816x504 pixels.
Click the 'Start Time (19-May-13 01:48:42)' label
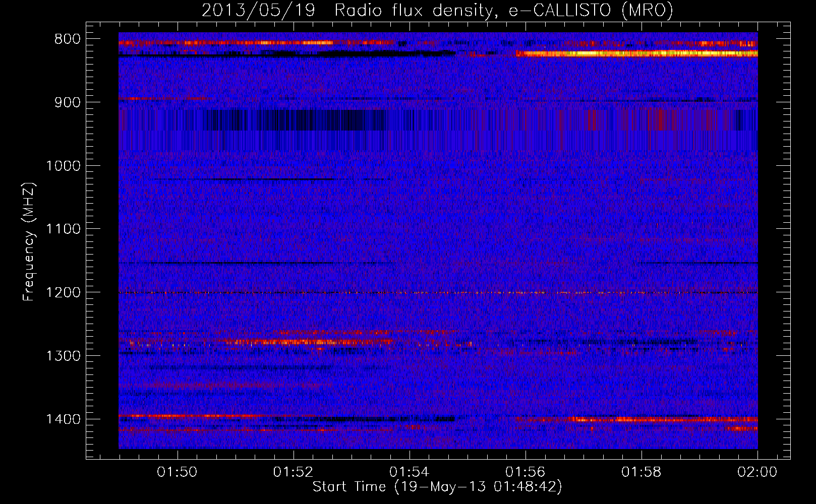(437, 487)
